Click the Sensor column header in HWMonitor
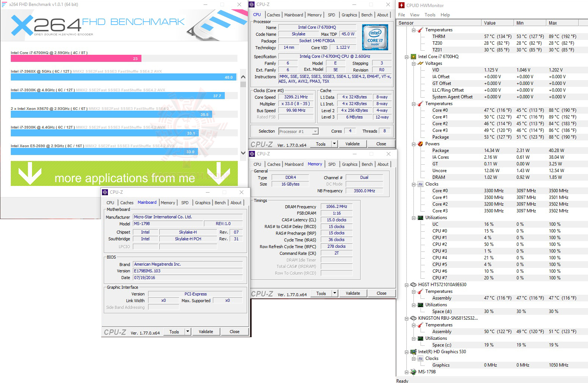This screenshot has height=383, width=588. click(x=438, y=23)
